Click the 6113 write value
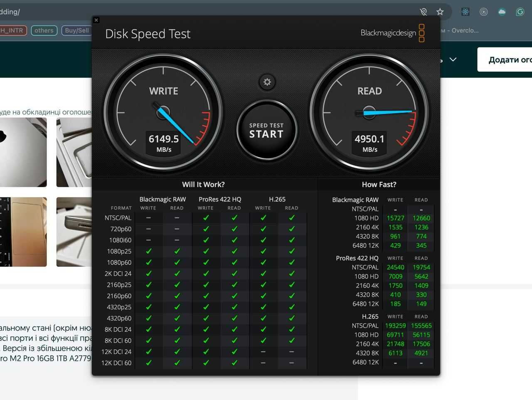The image size is (532, 400). pyautogui.click(x=395, y=353)
